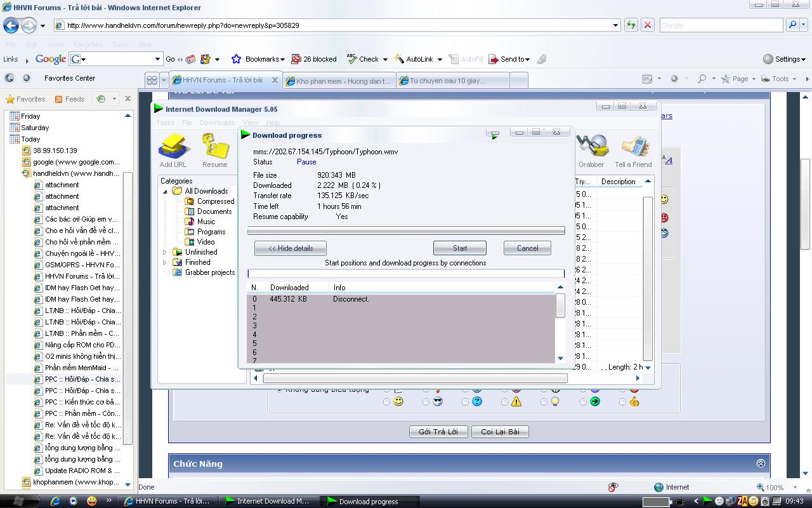The height and width of the screenshot is (508, 812).
Task: Select the smiley face post icon radio
Action: 387,401
